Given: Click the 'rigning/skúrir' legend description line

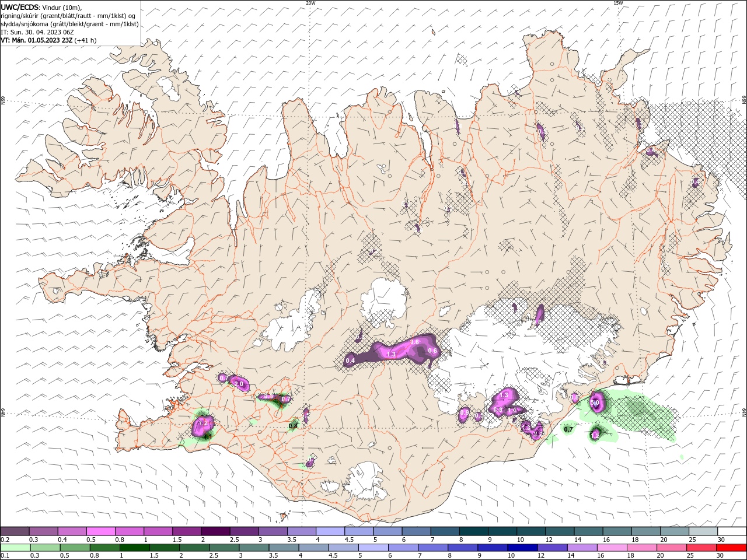Looking at the screenshot, I should pos(68,15).
